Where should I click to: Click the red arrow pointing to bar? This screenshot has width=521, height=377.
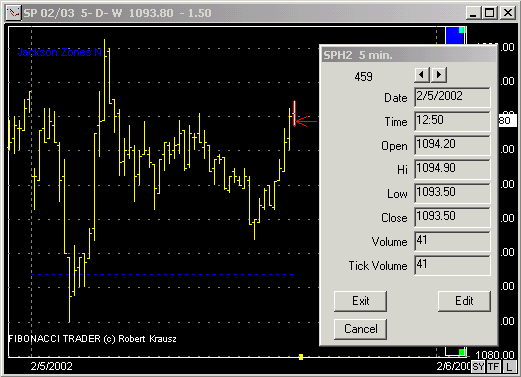(306, 121)
